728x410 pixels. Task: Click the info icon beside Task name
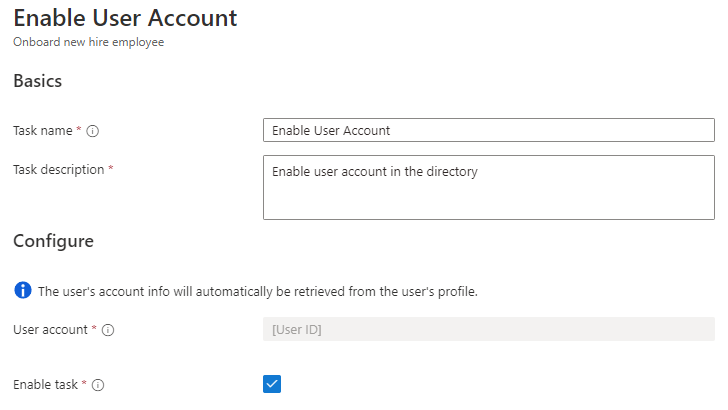pos(92,131)
